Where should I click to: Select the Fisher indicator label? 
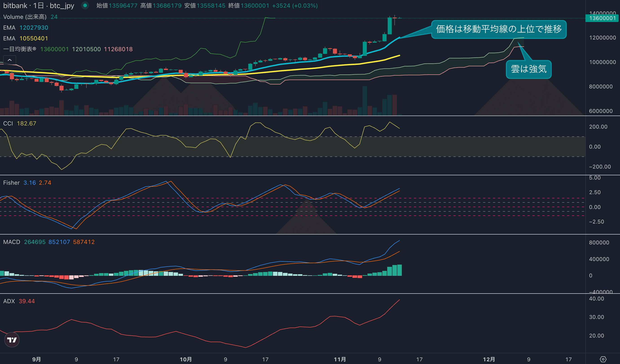11,183
